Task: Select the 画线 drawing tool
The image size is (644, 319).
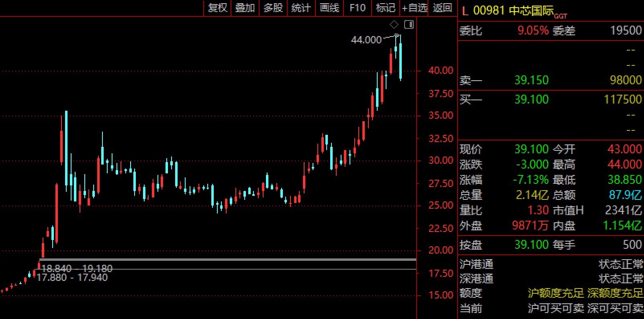Action: coord(329,8)
